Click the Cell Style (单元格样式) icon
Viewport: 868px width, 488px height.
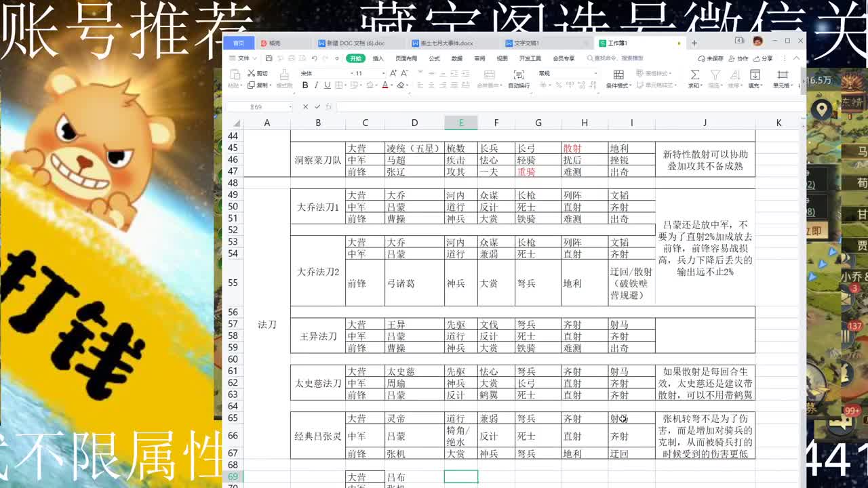click(641, 85)
